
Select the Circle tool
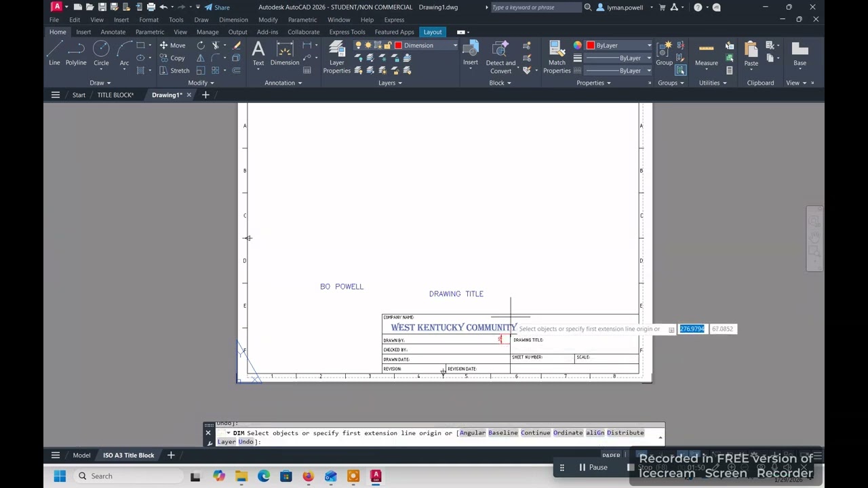(x=101, y=54)
